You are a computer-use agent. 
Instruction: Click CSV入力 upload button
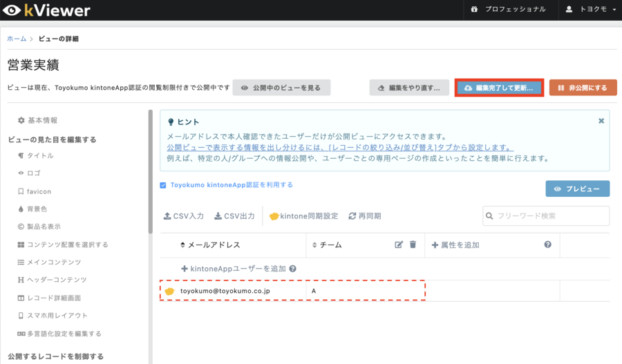184,216
